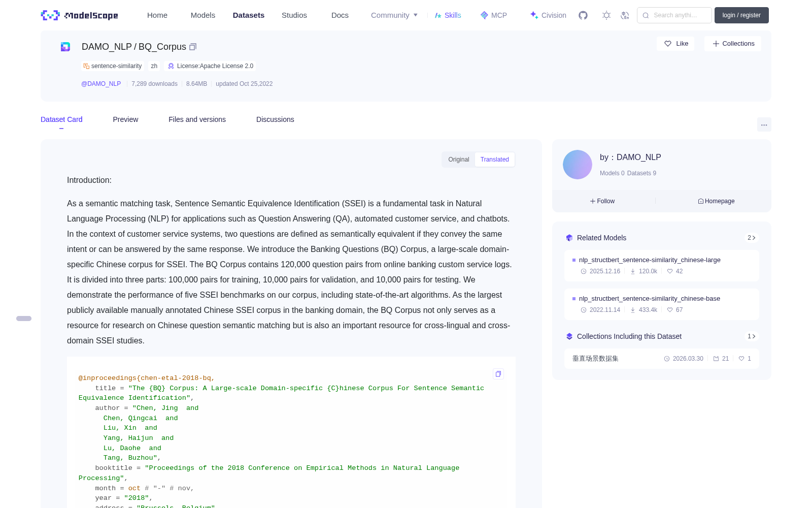This screenshot has width=812, height=508.
Task: Switch card to Translated language
Action: pyautogui.click(x=495, y=160)
